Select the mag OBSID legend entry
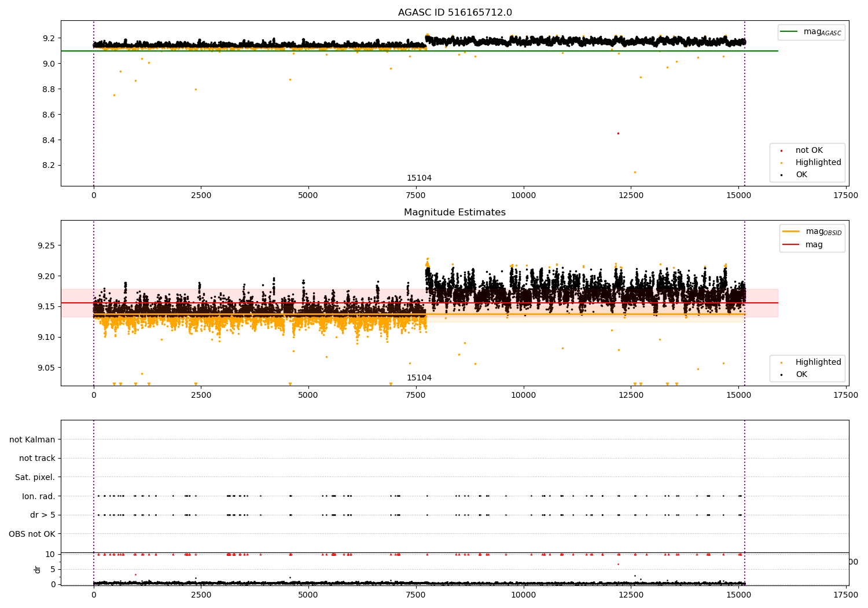 (812, 232)
